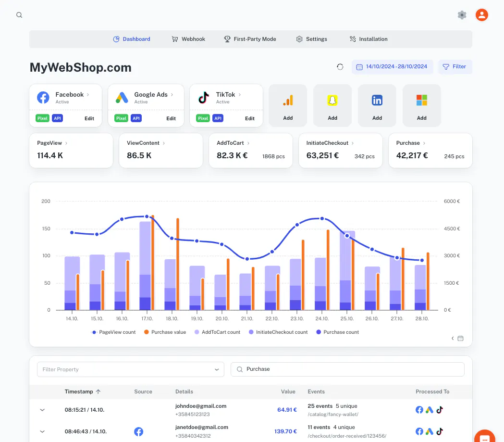Click TikTok processed icon in johndoe row
The height and width of the screenshot is (442, 504).
pos(440,410)
